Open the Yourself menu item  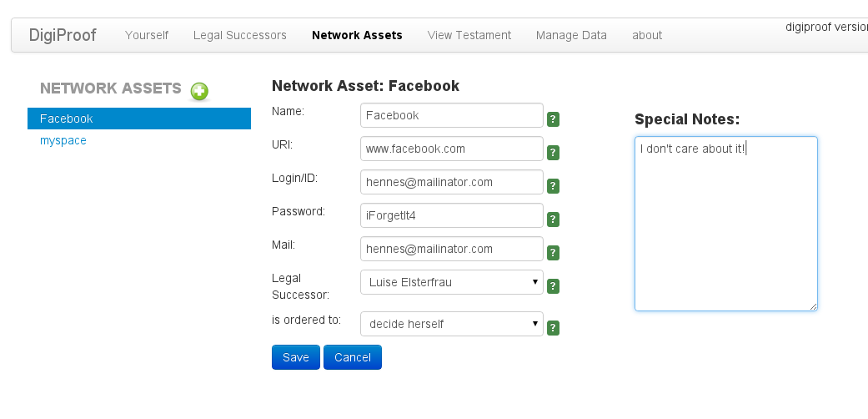coord(147,35)
